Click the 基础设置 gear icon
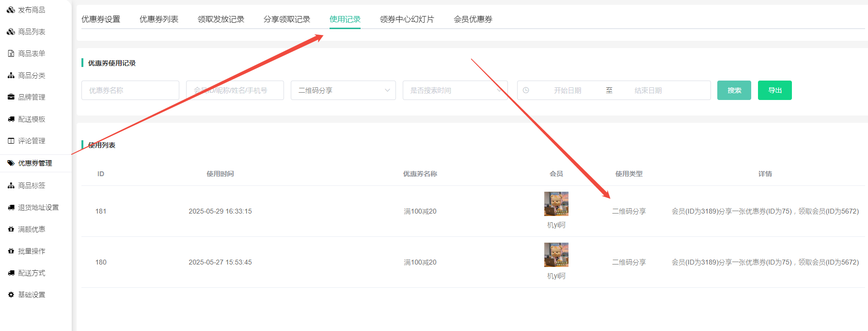The image size is (868, 331). coord(11,295)
